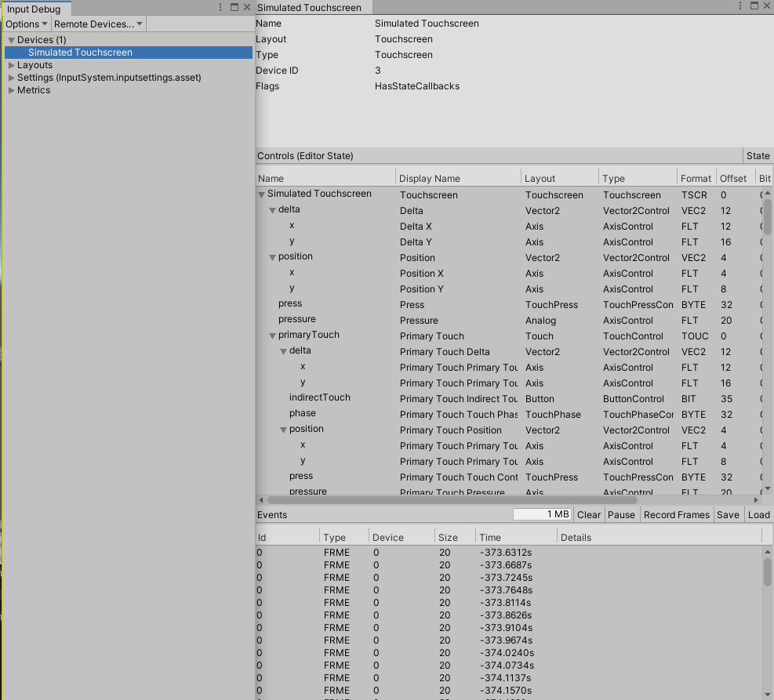Save the recorded events
774x700 pixels.
(x=728, y=514)
